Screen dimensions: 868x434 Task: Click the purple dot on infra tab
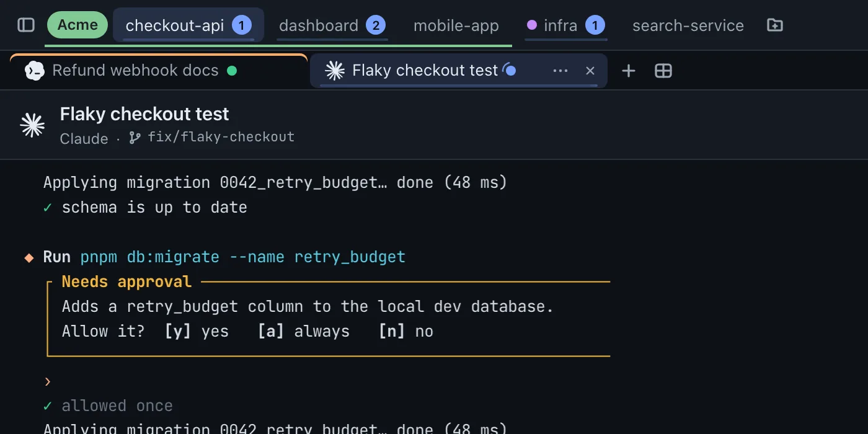pos(531,25)
